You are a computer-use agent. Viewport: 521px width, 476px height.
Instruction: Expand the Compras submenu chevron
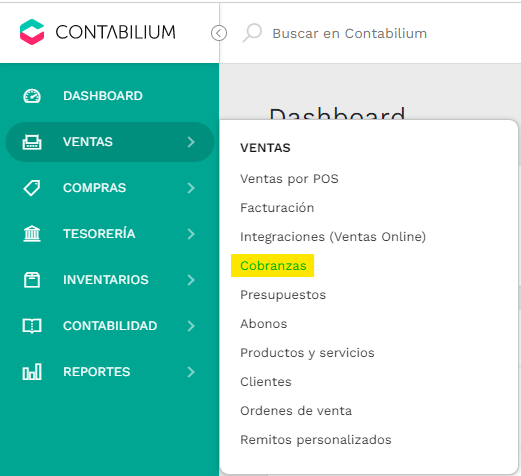(191, 188)
